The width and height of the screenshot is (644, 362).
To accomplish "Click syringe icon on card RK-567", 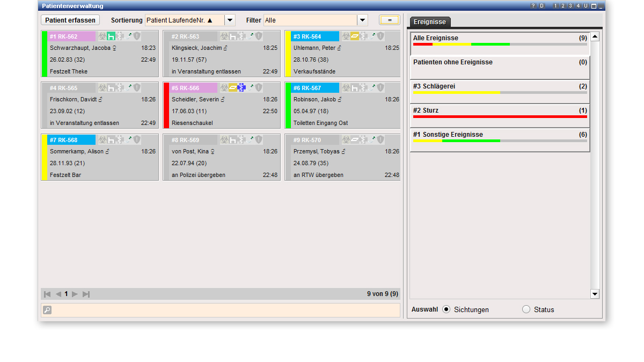I will click(372, 87).
